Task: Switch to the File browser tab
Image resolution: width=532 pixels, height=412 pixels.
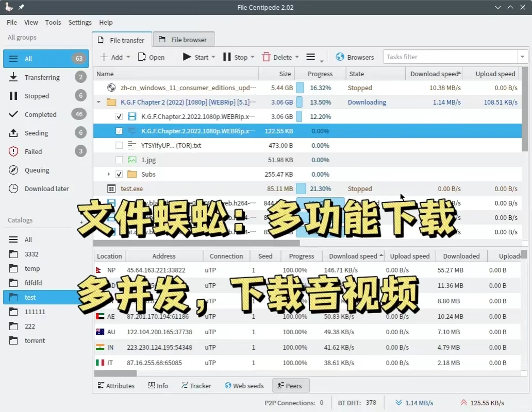Action: 184,39
